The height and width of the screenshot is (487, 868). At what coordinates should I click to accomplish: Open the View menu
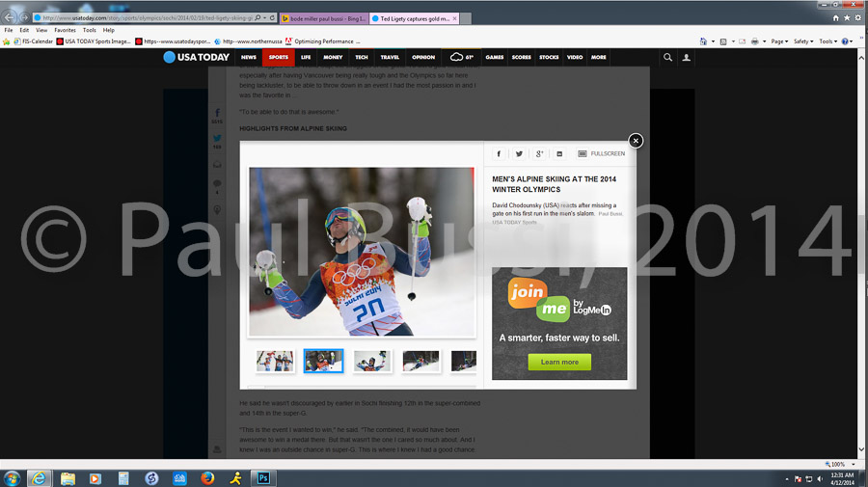[x=41, y=30]
